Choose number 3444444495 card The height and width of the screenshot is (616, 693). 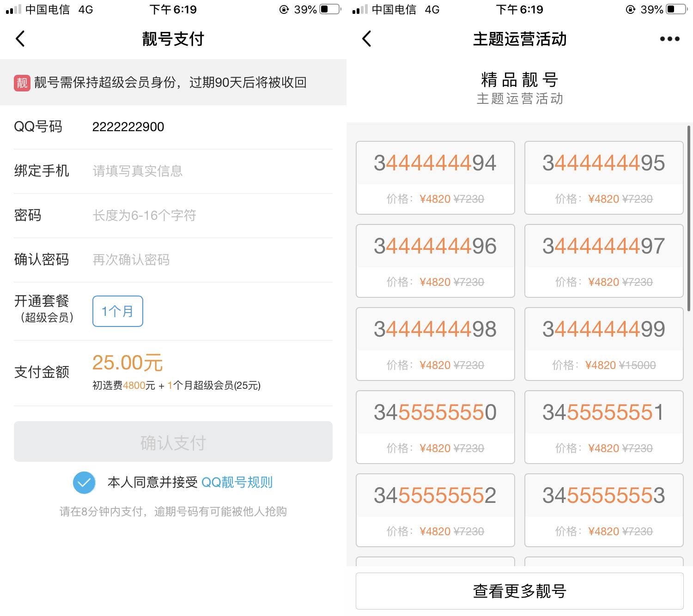pyautogui.click(x=604, y=178)
